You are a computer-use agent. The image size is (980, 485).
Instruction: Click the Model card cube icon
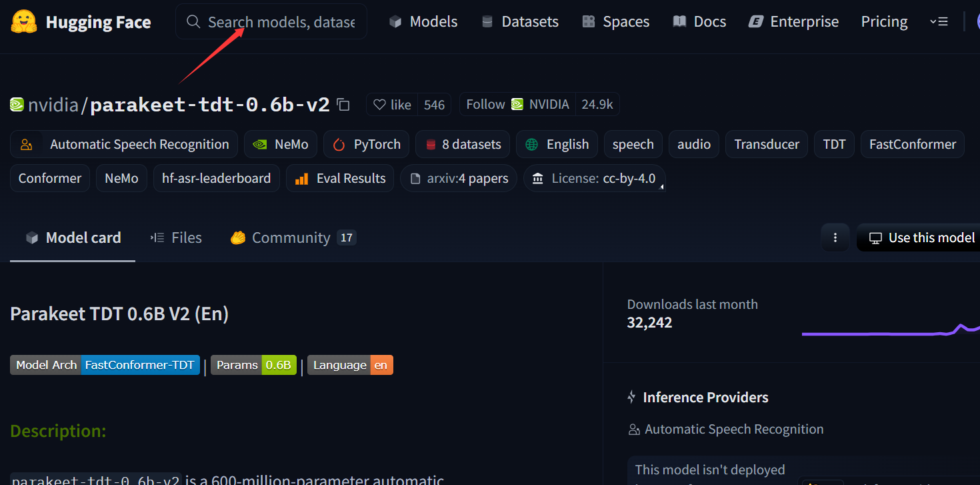point(31,237)
